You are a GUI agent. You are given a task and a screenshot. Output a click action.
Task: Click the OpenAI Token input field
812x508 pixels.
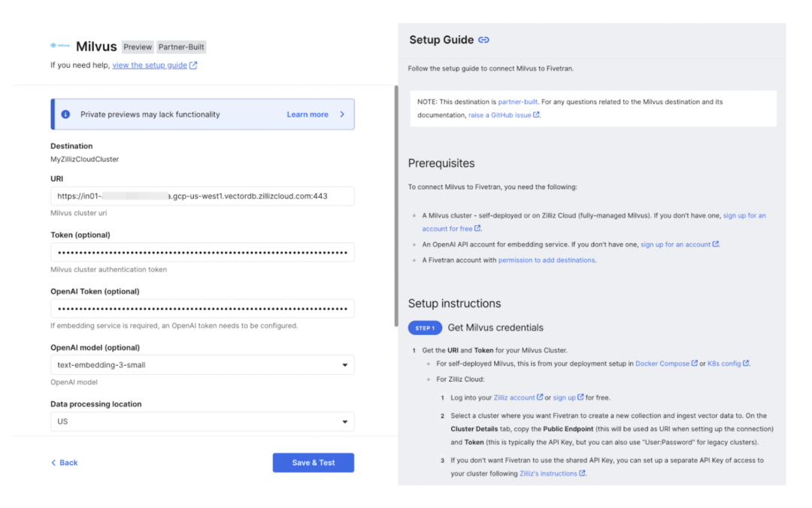click(202, 309)
